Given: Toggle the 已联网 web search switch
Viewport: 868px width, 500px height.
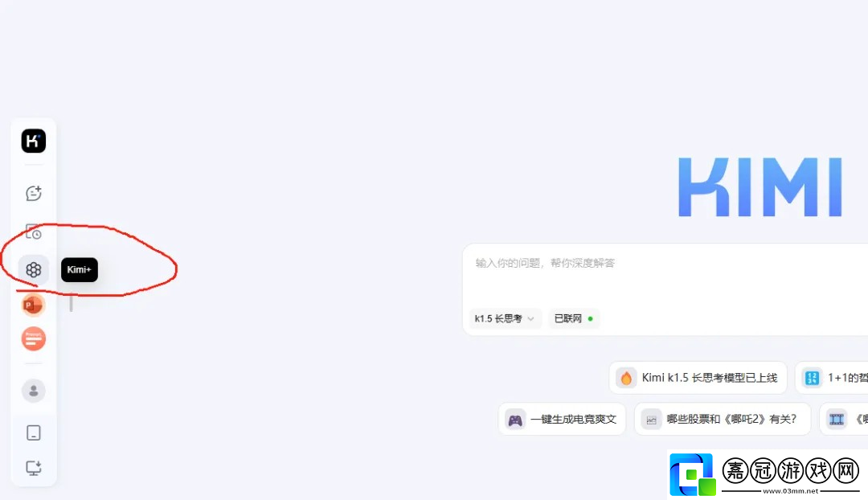Looking at the screenshot, I should coord(574,318).
